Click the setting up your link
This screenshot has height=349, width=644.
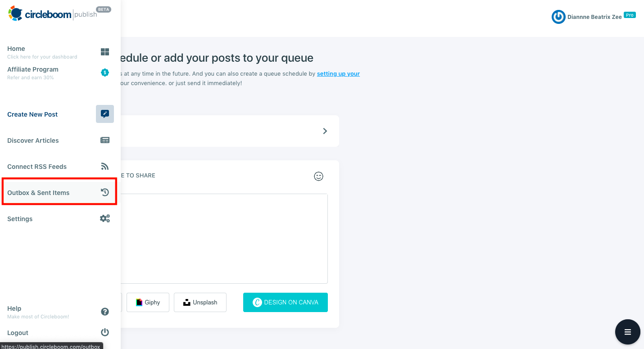[338, 73]
